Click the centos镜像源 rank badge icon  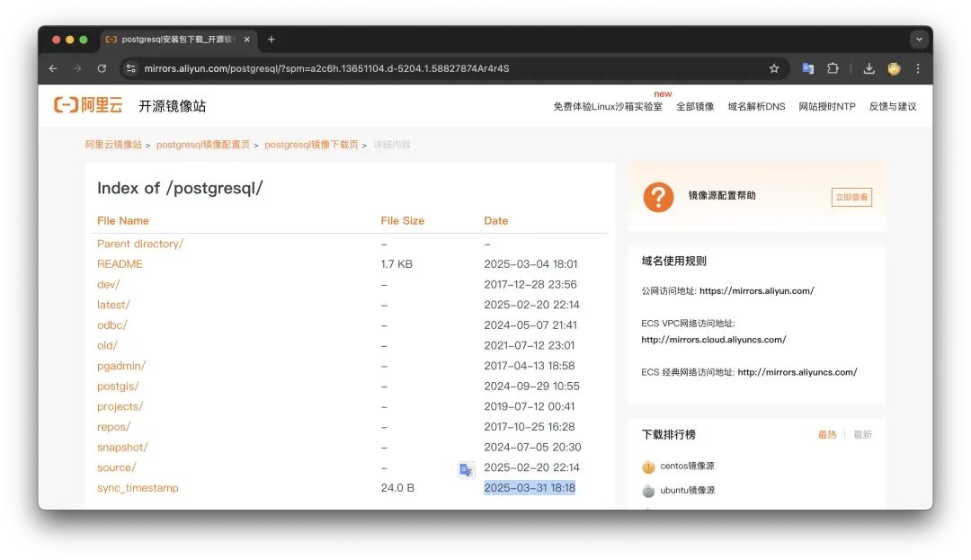point(648,467)
